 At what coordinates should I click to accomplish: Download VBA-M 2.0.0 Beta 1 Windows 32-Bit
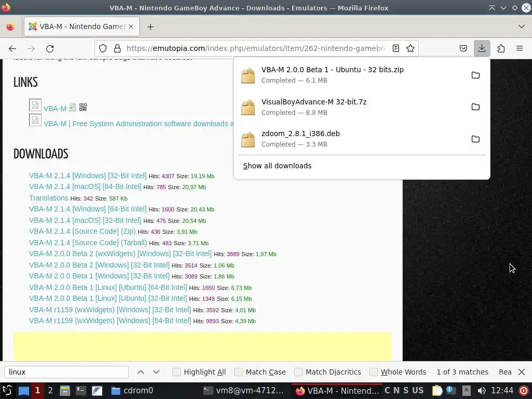pyautogui.click(x=99, y=276)
